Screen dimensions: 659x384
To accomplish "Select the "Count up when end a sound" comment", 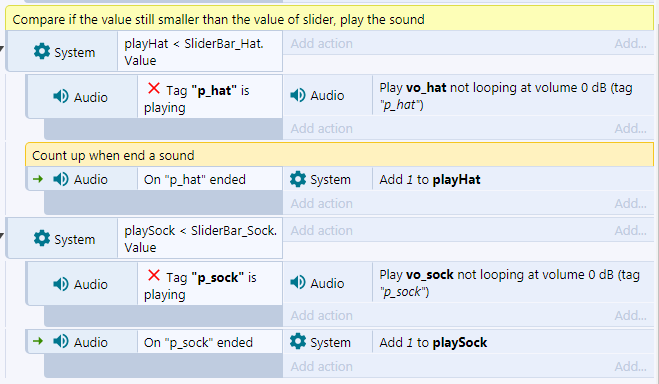I will pos(340,155).
